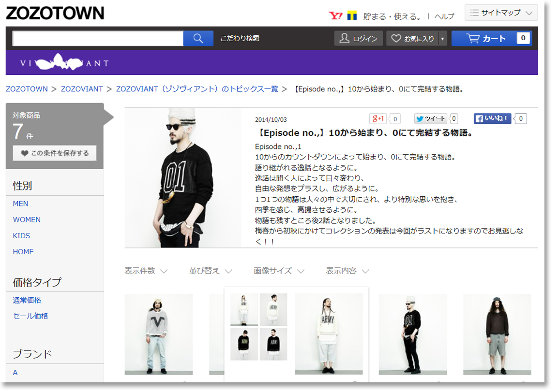Go to ZOZOVIANT breadcrumb link
558x392 pixels.
coord(82,89)
